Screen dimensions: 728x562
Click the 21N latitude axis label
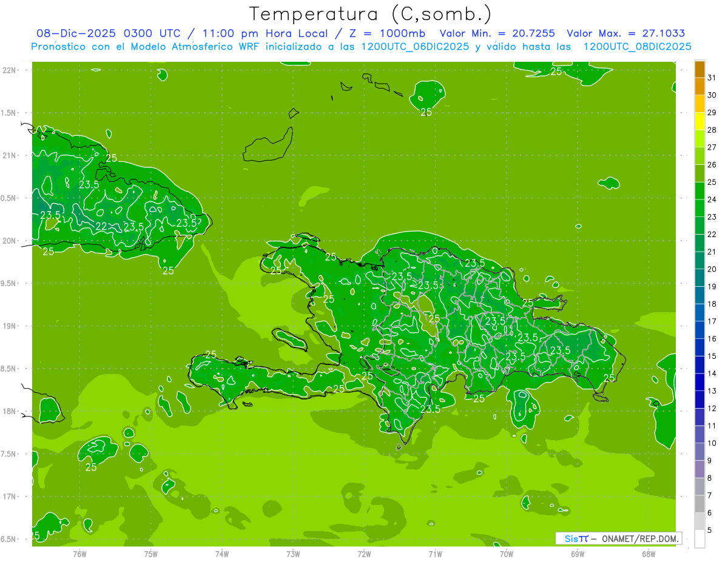coord(10,155)
